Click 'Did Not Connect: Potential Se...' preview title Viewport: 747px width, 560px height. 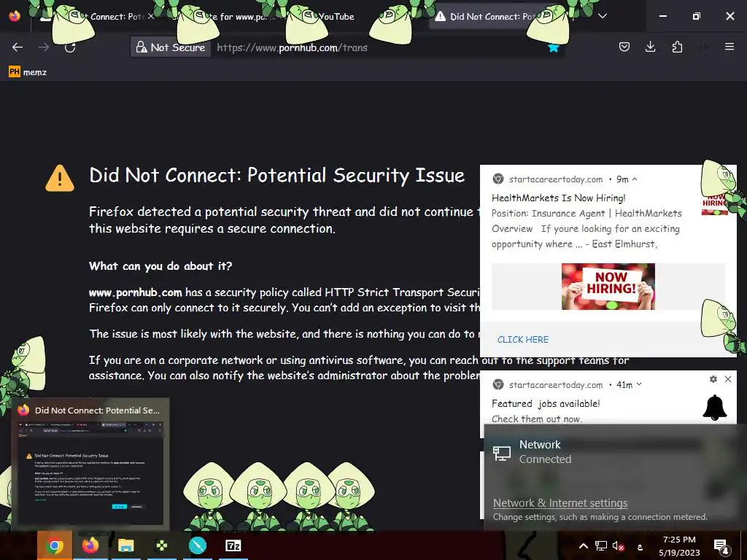click(97, 410)
